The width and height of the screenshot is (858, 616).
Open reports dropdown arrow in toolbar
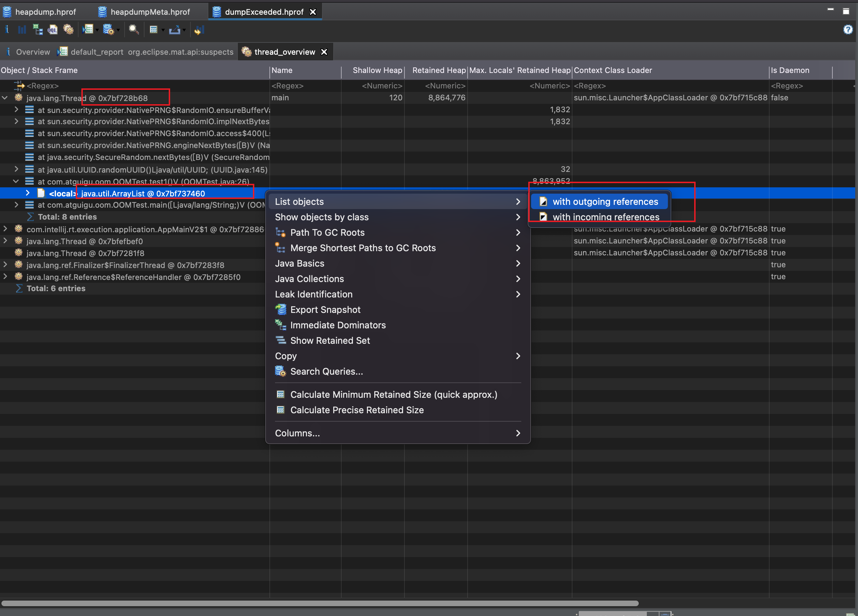pos(97,30)
